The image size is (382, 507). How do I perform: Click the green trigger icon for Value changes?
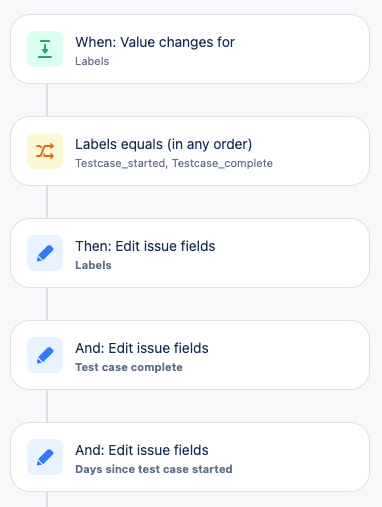coord(45,49)
